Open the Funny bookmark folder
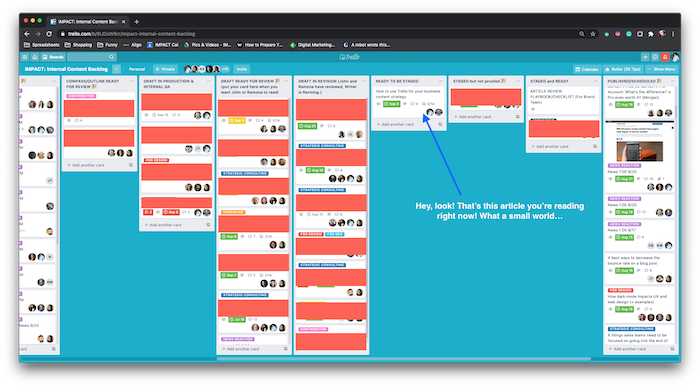 tap(108, 45)
